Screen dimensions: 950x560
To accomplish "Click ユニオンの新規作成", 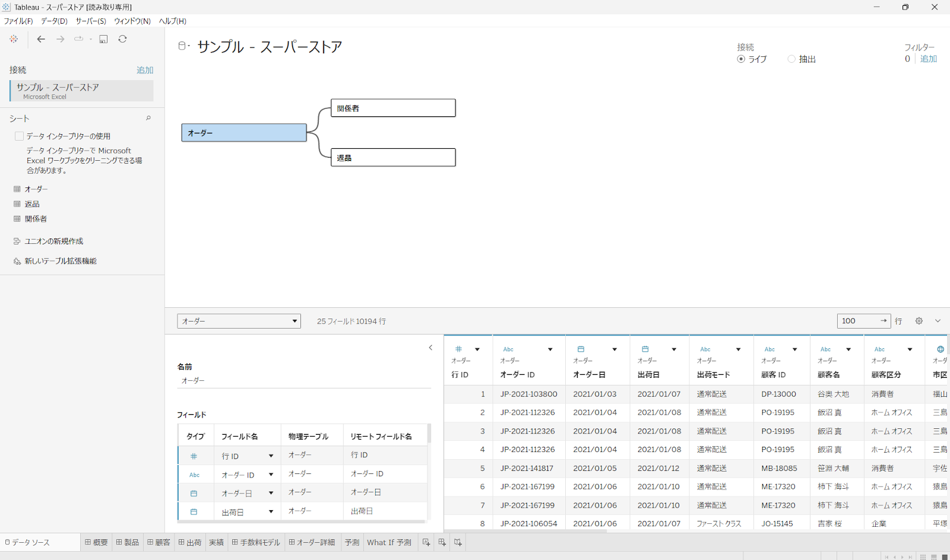I will click(x=54, y=241).
